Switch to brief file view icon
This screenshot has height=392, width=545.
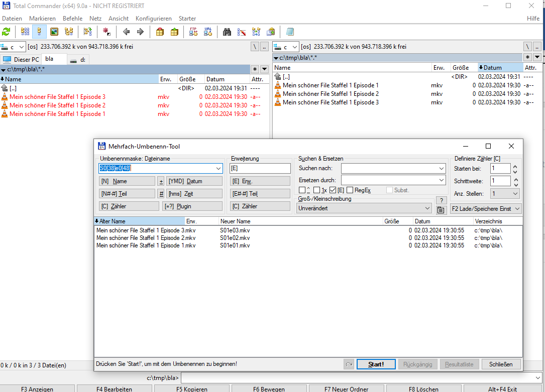click(25, 32)
